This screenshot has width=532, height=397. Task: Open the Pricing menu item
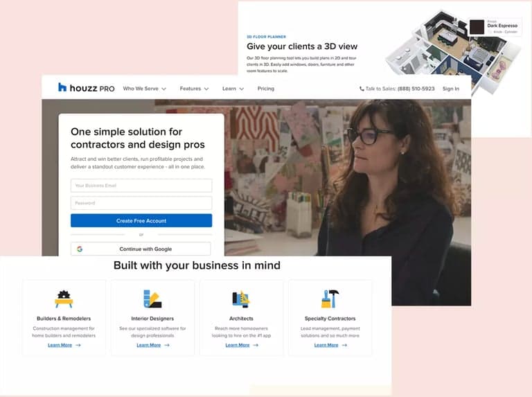point(266,89)
